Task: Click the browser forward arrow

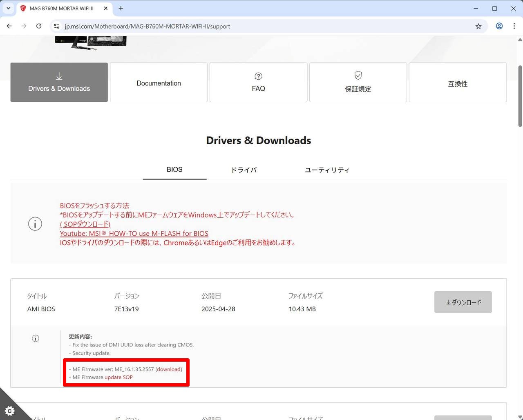Action: (x=24, y=26)
